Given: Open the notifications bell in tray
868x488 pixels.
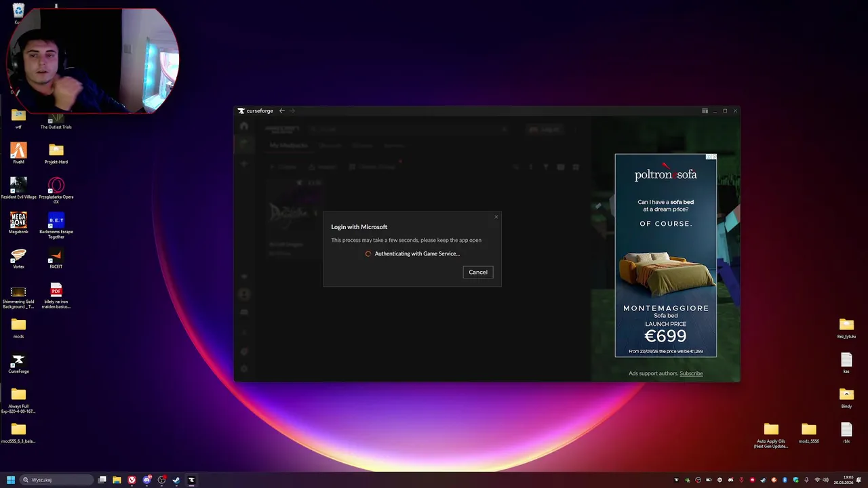Looking at the screenshot, I should (x=859, y=480).
